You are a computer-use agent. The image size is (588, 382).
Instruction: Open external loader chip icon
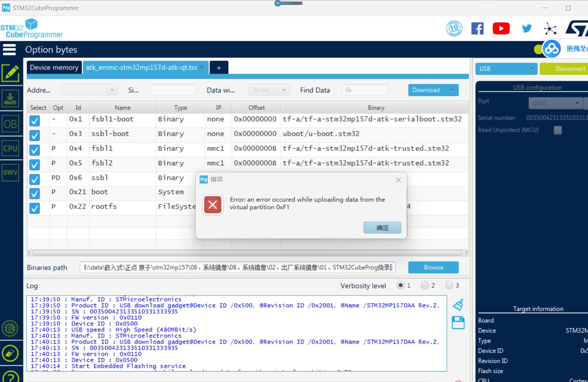10,328
